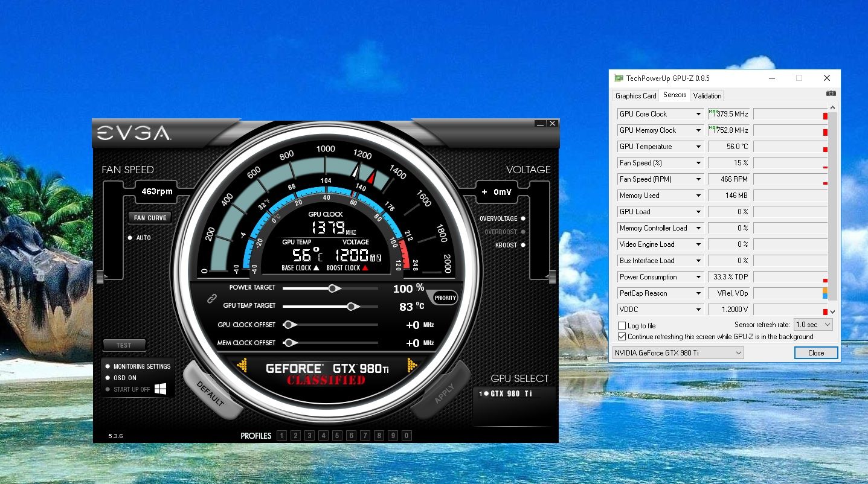The width and height of the screenshot is (868, 484).
Task: Click the 1379.5 MHz core clock value
Action: (x=728, y=114)
